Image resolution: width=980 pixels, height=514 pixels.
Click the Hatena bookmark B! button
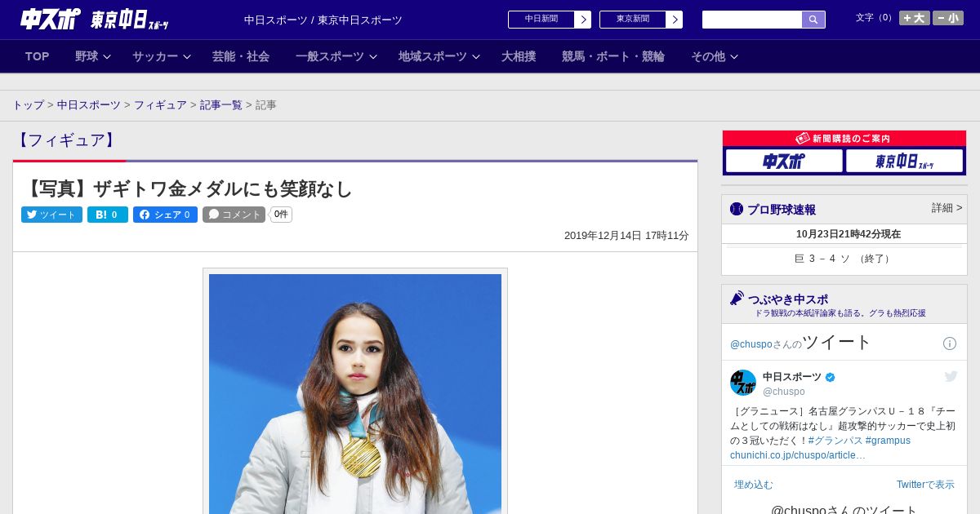pos(108,215)
